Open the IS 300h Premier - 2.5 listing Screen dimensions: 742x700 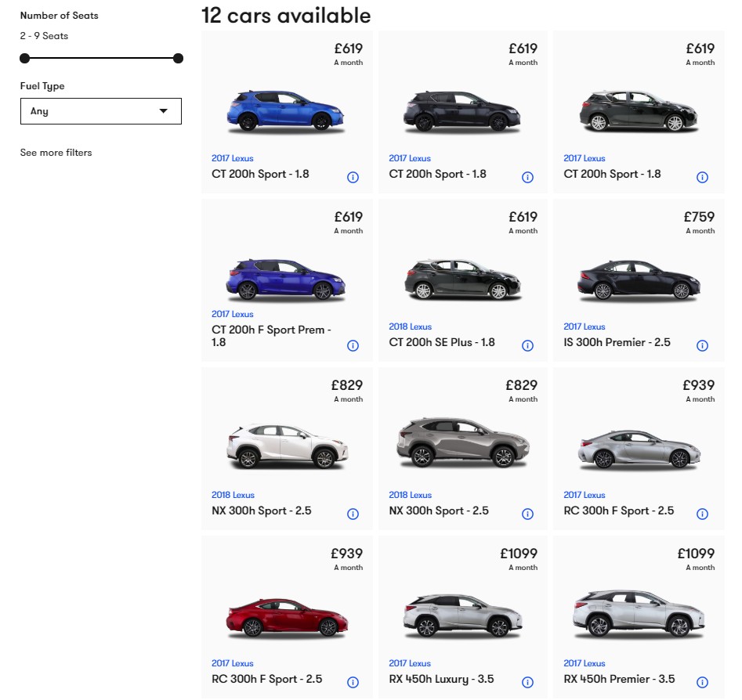point(617,342)
